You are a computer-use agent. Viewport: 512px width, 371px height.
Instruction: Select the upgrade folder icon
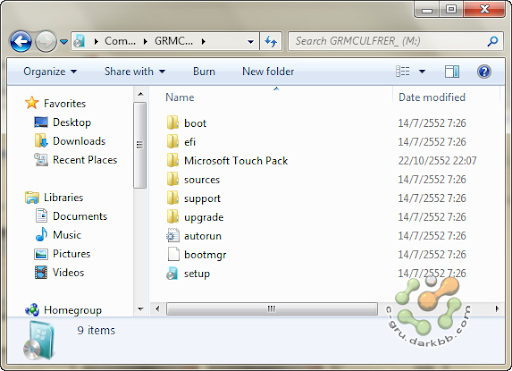[x=172, y=217]
